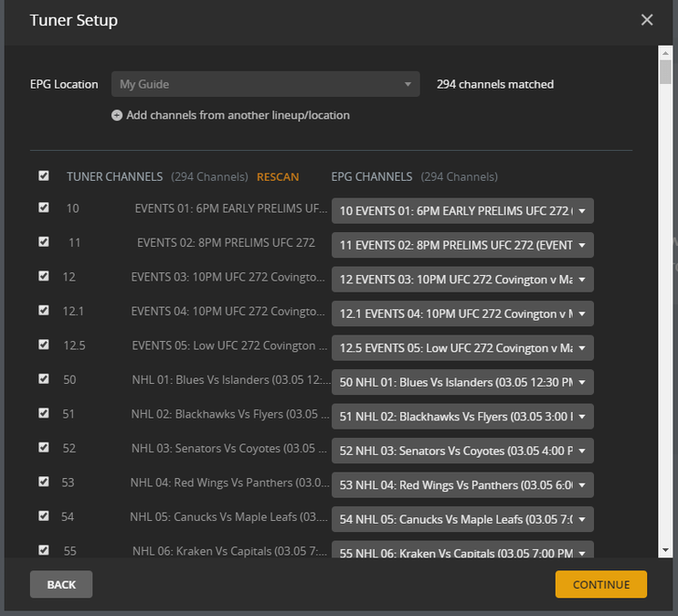Uncheck channel 50 NHL 01 checkbox

(x=44, y=378)
